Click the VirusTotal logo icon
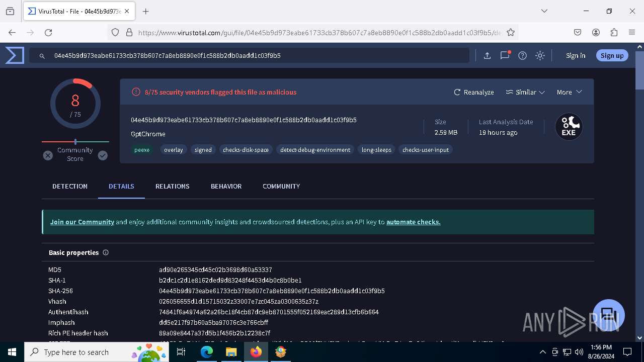The image size is (644, 362). point(15,55)
